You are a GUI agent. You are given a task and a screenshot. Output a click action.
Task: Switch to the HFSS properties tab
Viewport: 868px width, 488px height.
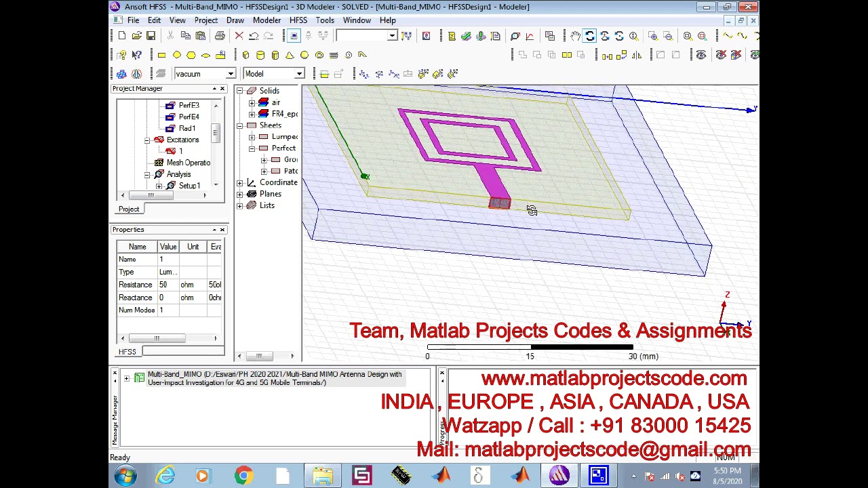point(127,352)
